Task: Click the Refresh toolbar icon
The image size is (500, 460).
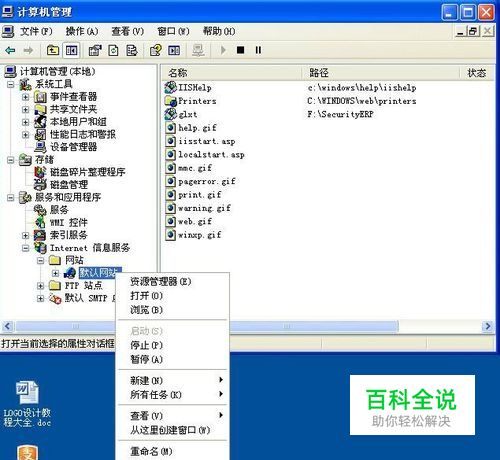Action: pyautogui.click(x=113, y=50)
